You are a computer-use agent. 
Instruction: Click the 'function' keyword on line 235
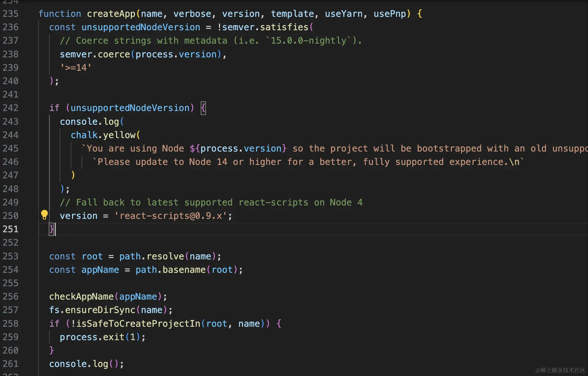point(60,14)
